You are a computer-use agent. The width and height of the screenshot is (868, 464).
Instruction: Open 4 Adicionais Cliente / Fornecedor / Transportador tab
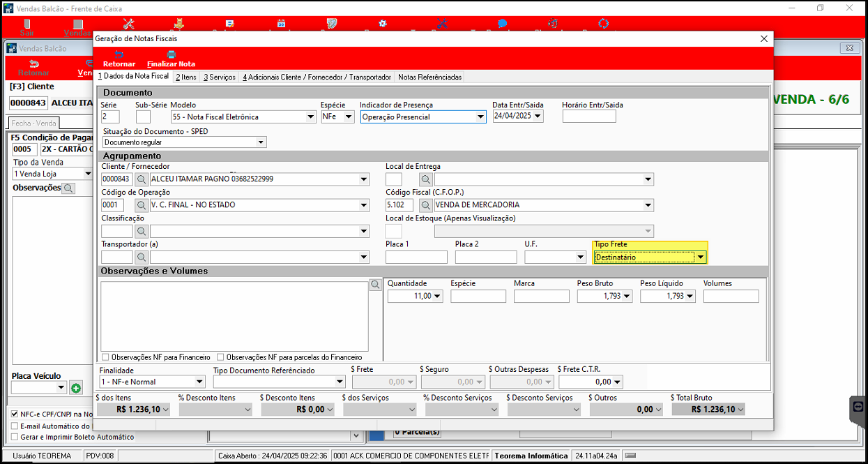pyautogui.click(x=317, y=77)
